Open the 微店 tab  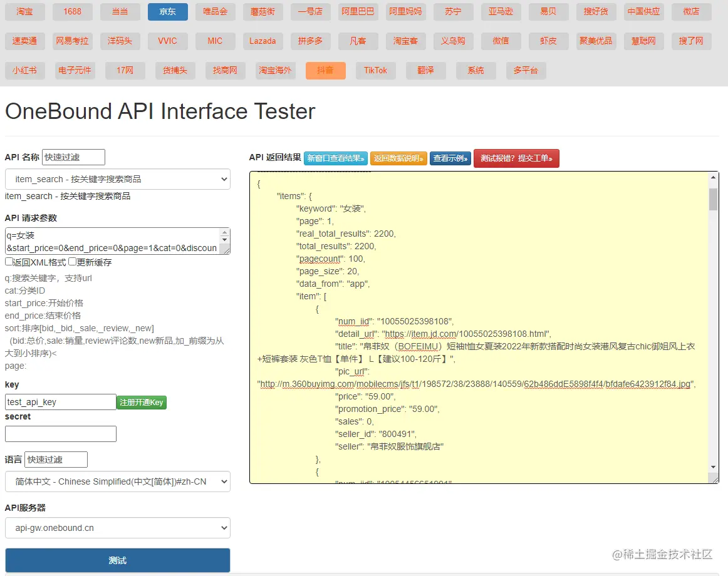click(691, 12)
